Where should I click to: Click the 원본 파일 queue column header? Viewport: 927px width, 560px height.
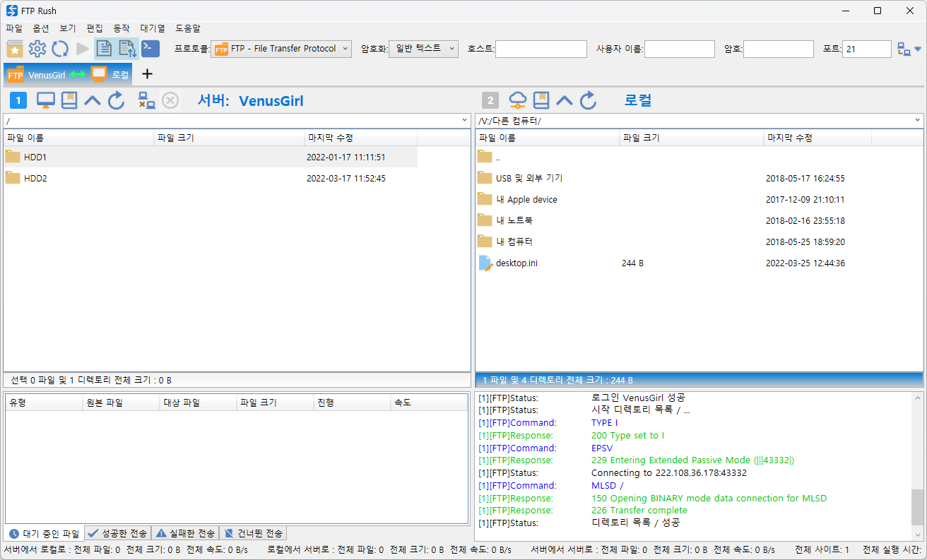point(121,403)
